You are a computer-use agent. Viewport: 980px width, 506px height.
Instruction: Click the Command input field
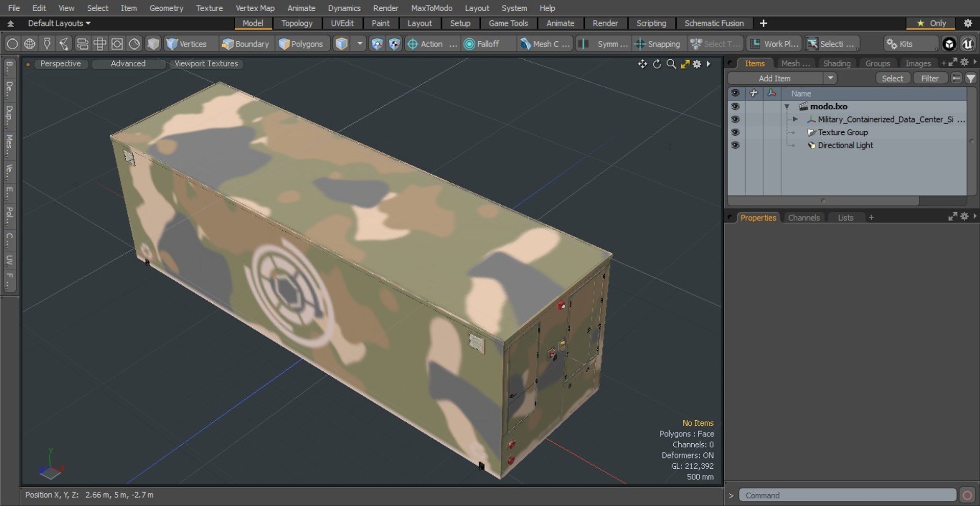pyautogui.click(x=847, y=495)
